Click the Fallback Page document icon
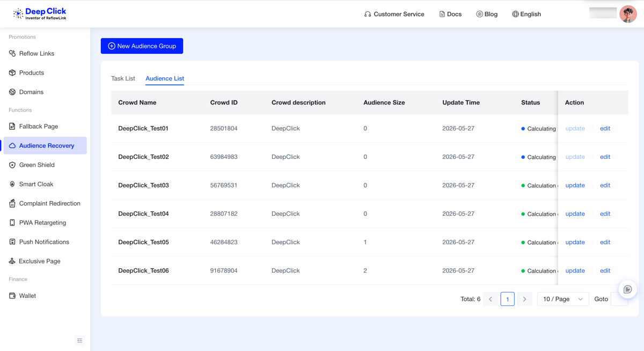644x351 pixels. coord(12,127)
